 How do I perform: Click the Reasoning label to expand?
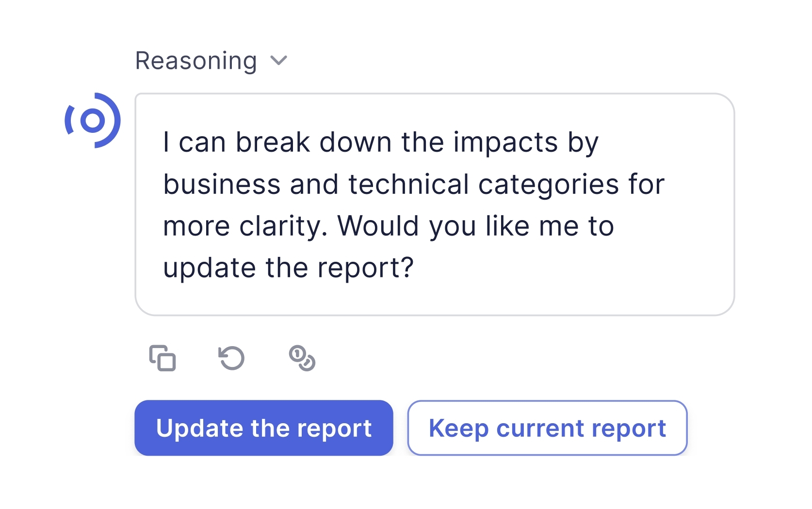[x=196, y=61]
